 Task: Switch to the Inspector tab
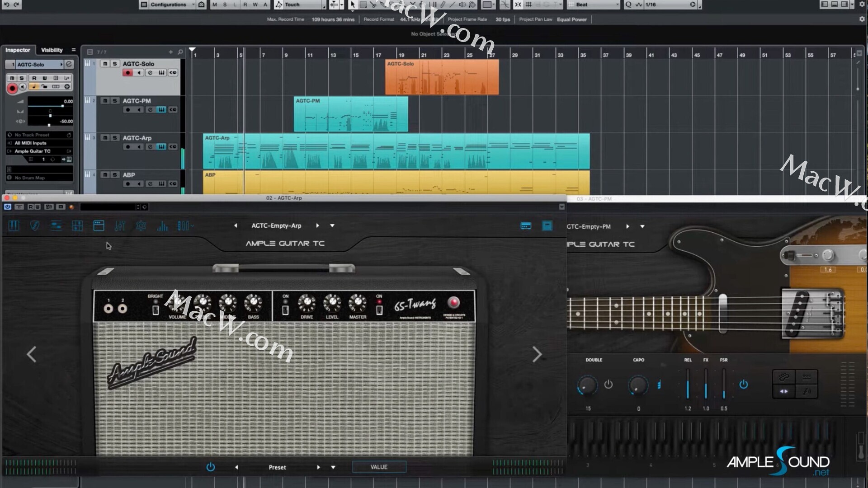[18, 50]
